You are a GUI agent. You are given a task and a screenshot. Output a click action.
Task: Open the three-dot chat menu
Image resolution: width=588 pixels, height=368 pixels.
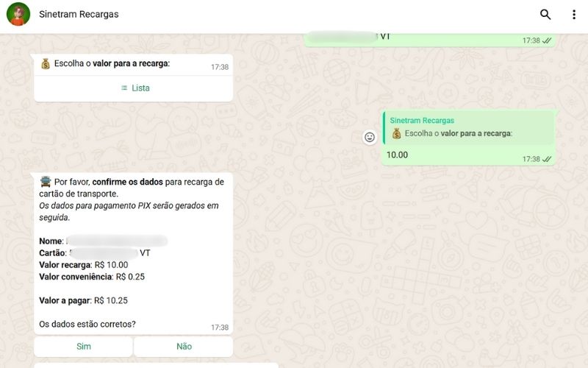coord(574,14)
